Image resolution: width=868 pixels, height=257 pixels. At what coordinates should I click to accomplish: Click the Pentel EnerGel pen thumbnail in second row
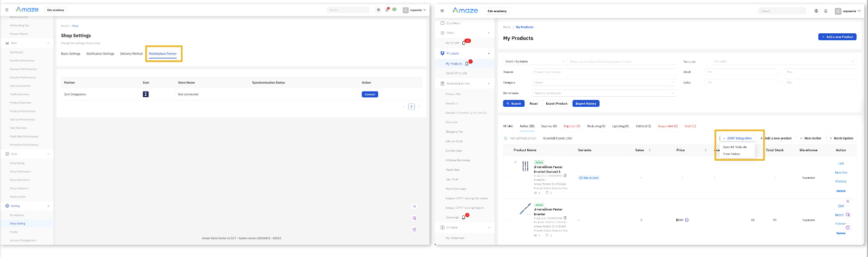525,208
